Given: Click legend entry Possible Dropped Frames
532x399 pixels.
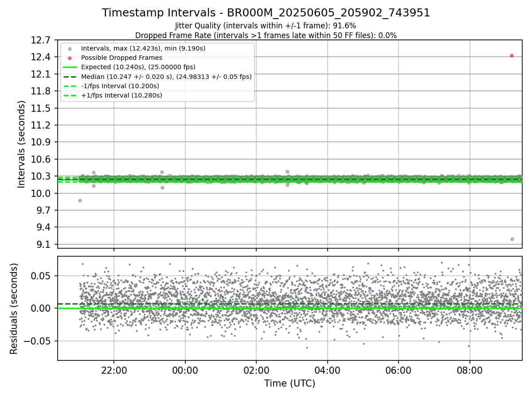Looking at the screenshot, I should tap(121, 58).
